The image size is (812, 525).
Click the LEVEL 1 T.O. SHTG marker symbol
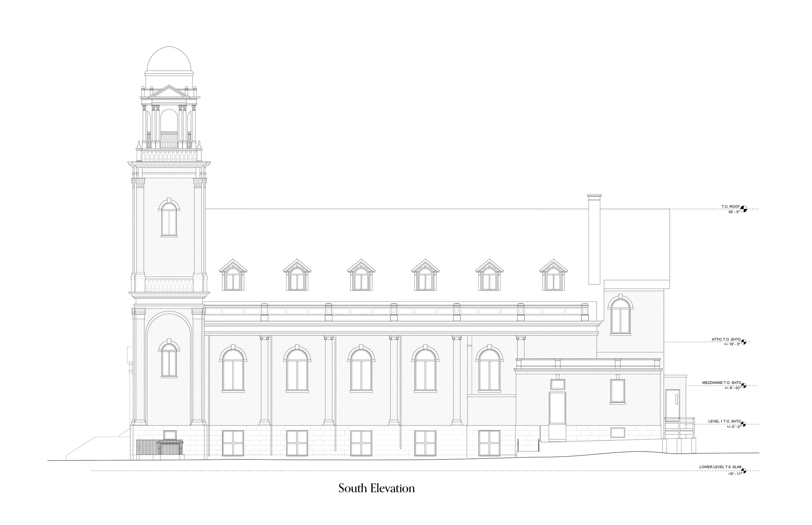[x=743, y=424]
